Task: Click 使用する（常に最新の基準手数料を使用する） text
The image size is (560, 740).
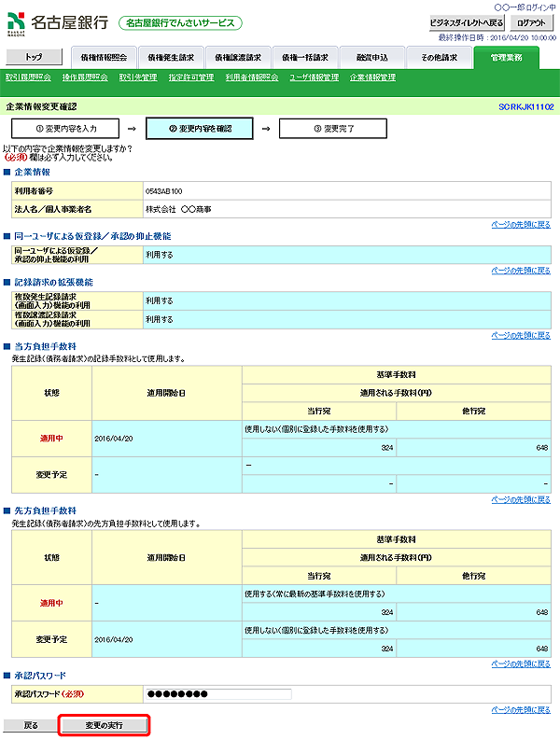Action: click(x=315, y=593)
